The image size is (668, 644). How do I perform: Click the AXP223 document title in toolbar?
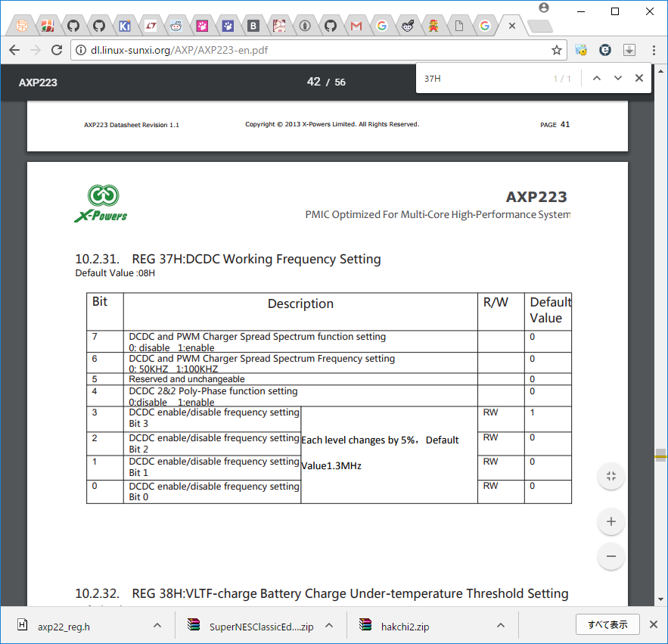(x=38, y=82)
